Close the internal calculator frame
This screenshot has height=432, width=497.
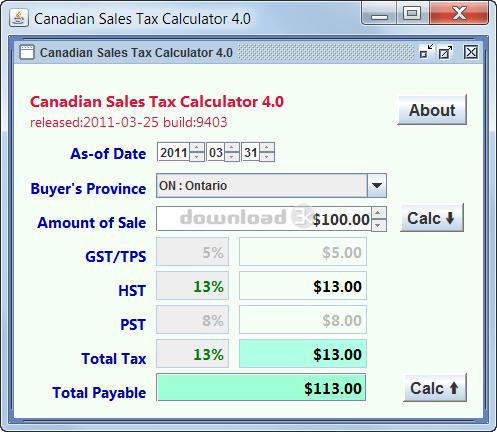pyautogui.click(x=471, y=52)
